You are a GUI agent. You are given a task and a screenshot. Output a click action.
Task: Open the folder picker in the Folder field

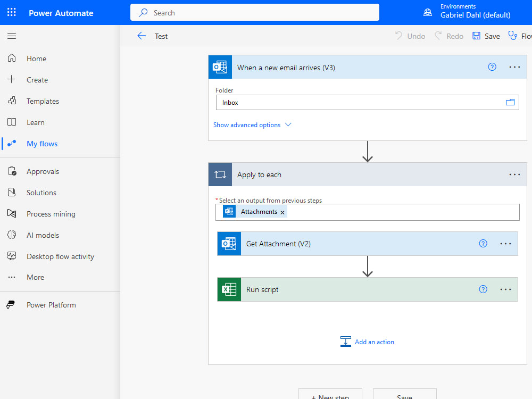click(x=510, y=102)
